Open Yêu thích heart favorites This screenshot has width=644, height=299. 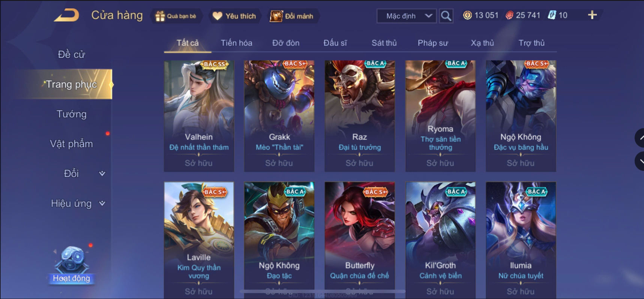pos(217,16)
